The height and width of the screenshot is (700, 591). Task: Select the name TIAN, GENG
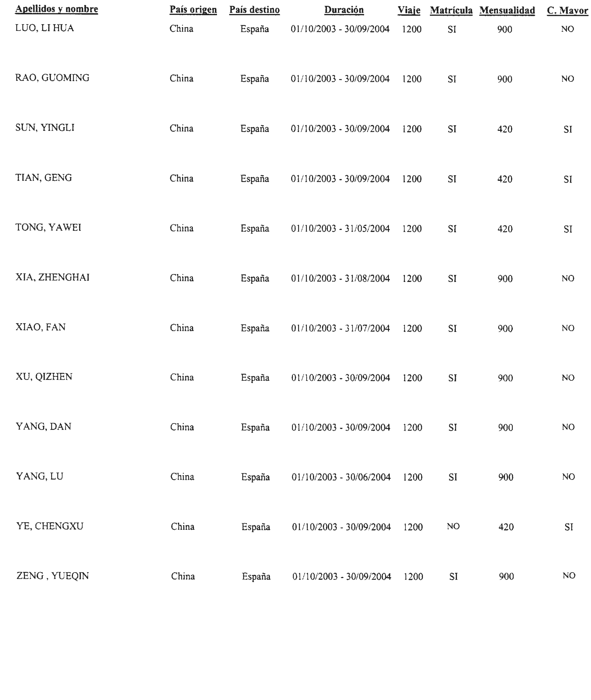pos(44,178)
